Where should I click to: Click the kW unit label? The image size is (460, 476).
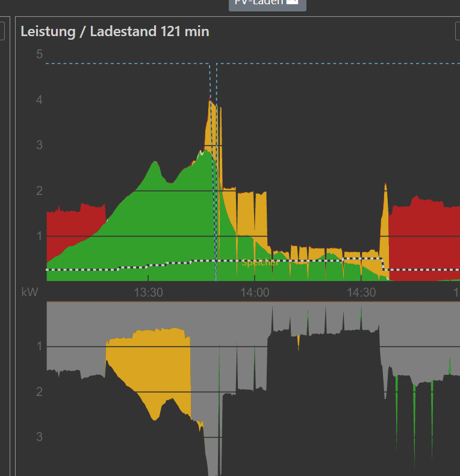tap(30, 292)
